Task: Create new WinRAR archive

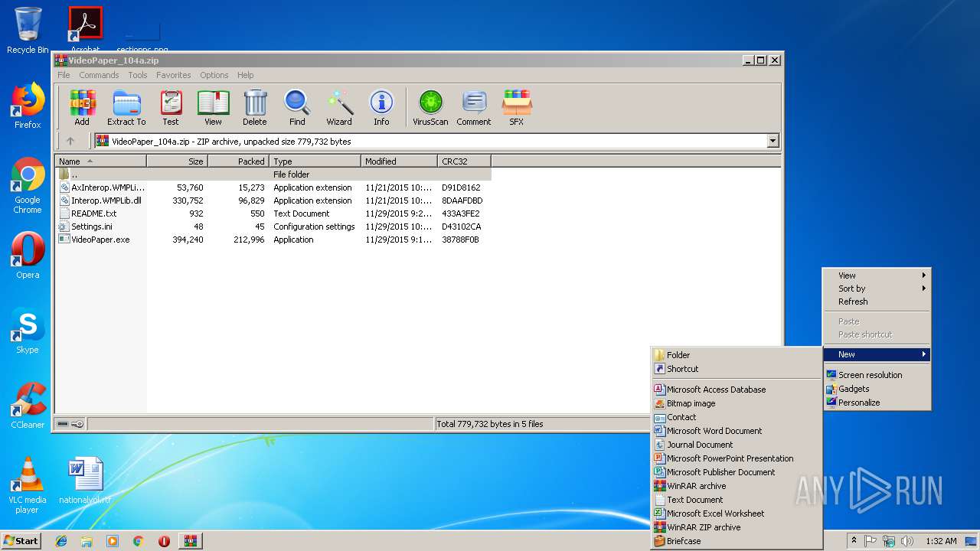Action: tap(737, 486)
